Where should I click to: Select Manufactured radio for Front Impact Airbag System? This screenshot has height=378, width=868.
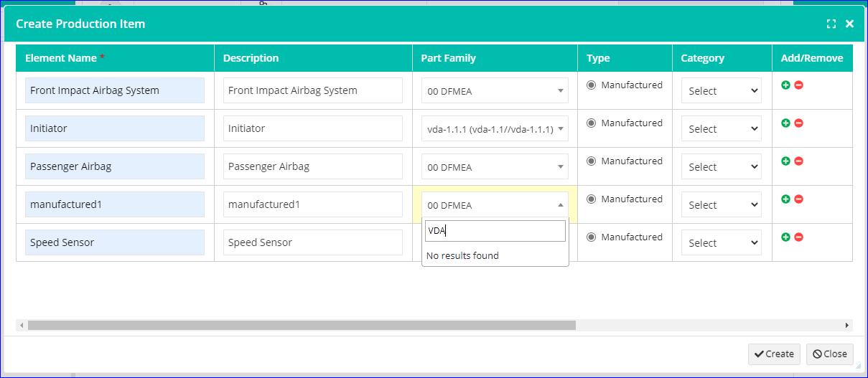[x=592, y=85]
